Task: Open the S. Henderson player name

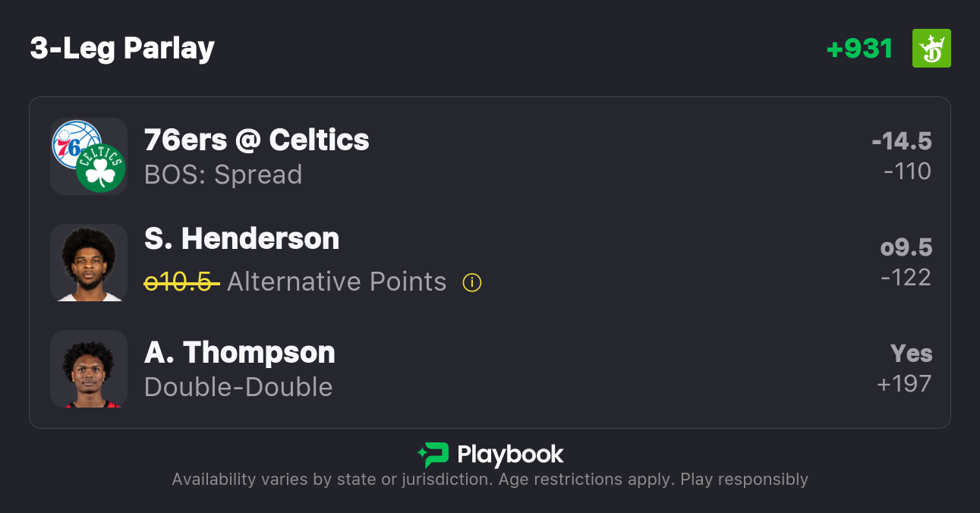Action: click(x=241, y=239)
